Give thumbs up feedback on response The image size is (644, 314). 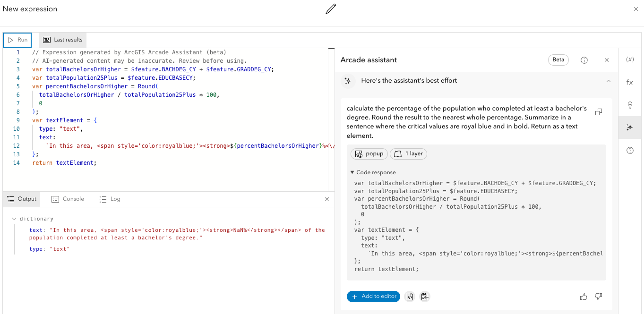(x=584, y=297)
